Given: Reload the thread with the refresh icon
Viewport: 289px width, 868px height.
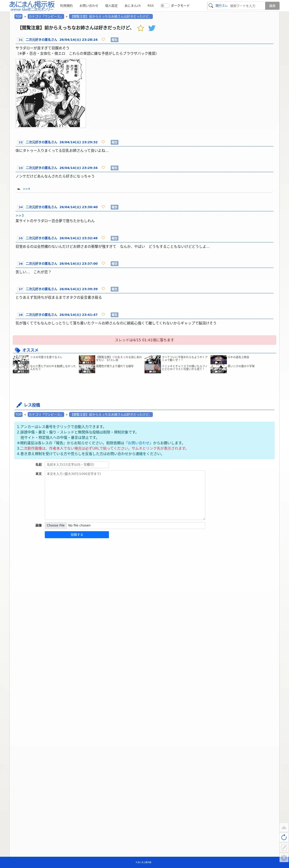Looking at the screenshot, I should tap(284, 837).
